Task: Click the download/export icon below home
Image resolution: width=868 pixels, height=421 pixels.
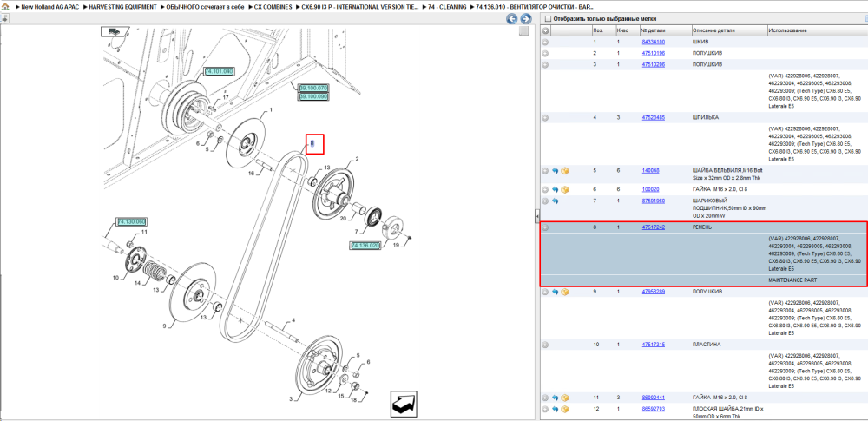Action: pos(4,18)
